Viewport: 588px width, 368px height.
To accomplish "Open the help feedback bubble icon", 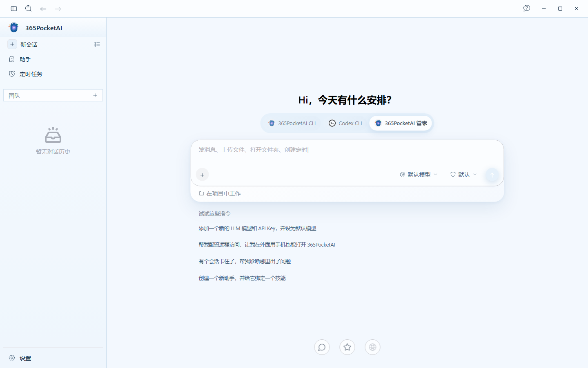I will (x=527, y=8).
